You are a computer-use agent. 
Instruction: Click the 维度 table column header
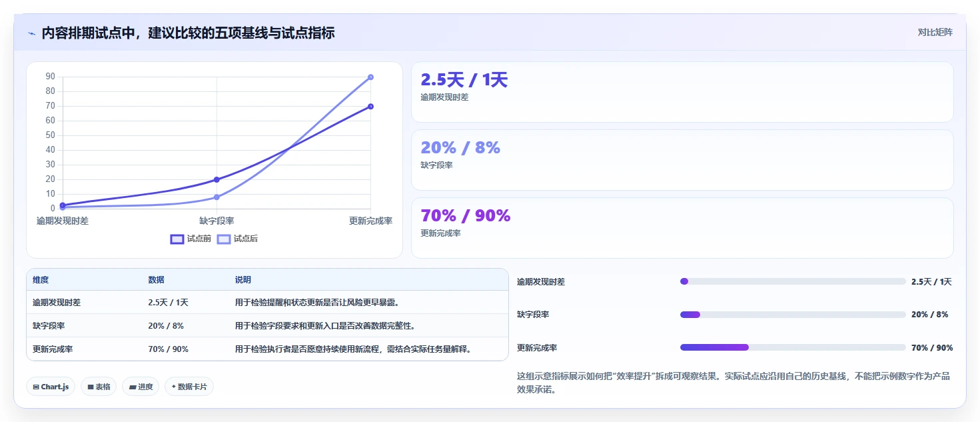41,280
